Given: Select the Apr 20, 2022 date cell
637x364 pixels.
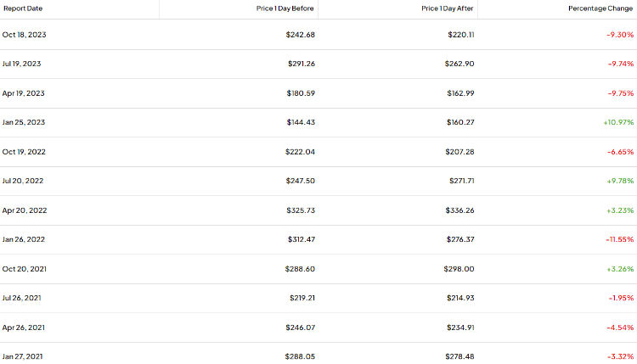Looking at the screenshot, I should pos(25,210).
